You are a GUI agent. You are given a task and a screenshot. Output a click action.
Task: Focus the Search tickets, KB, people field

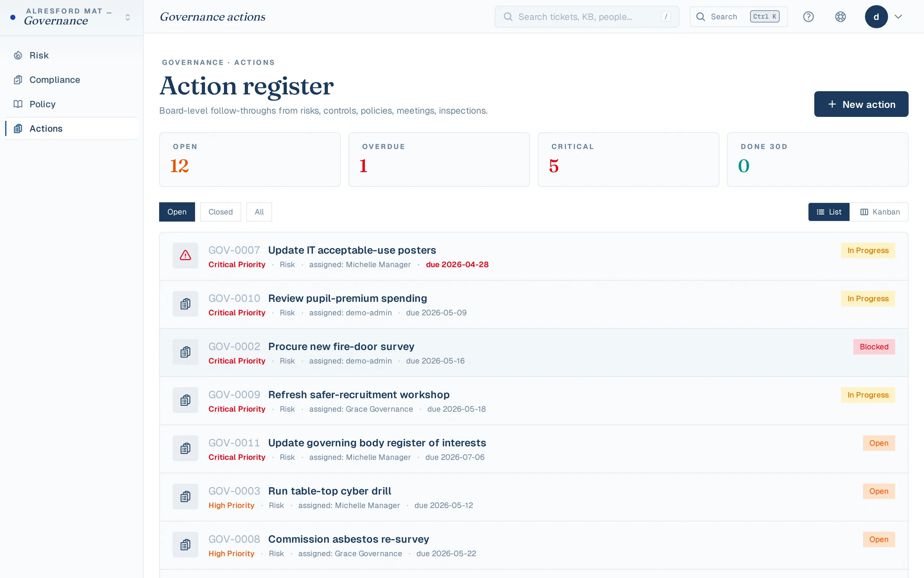(587, 17)
